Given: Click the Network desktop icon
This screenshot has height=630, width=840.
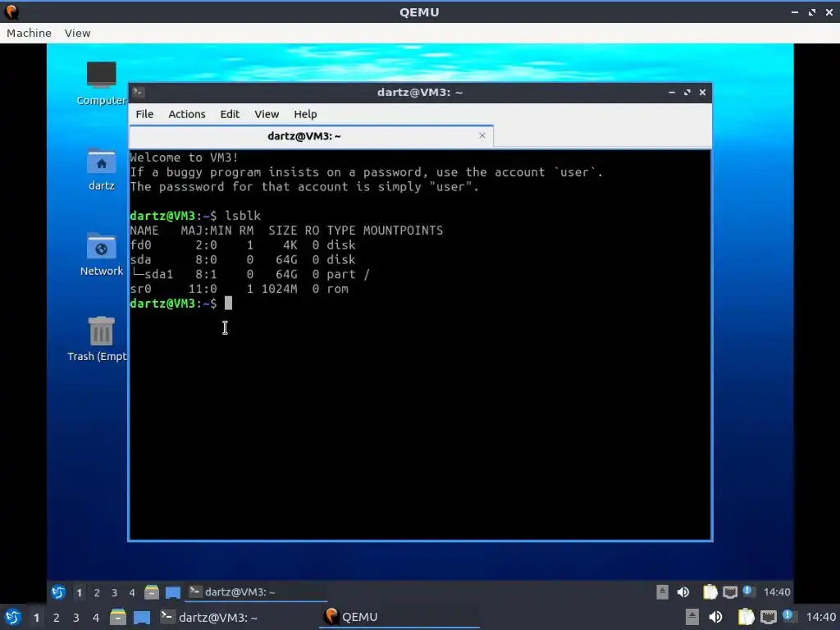Looking at the screenshot, I should [101, 254].
